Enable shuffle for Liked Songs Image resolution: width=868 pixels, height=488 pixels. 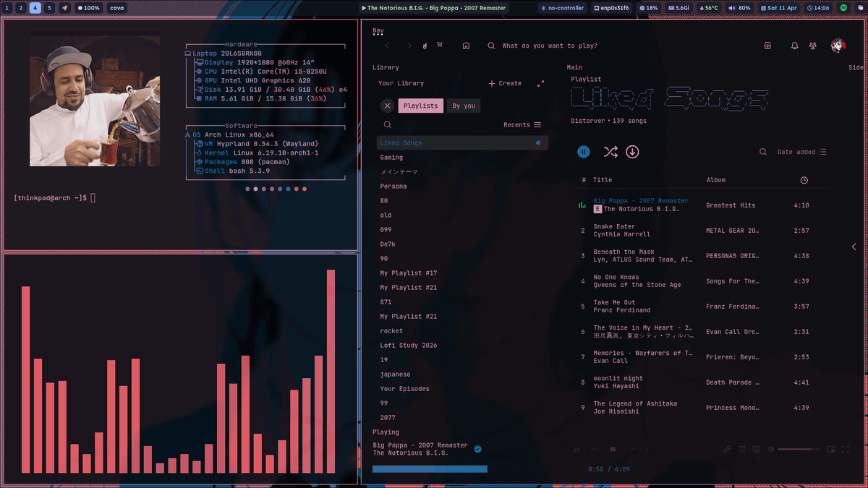(x=610, y=152)
